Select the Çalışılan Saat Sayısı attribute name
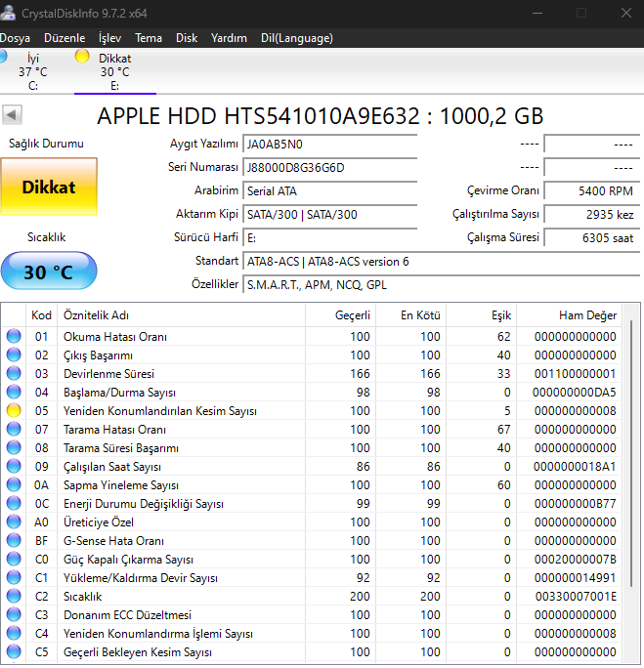This screenshot has height=668, width=644. click(112, 467)
